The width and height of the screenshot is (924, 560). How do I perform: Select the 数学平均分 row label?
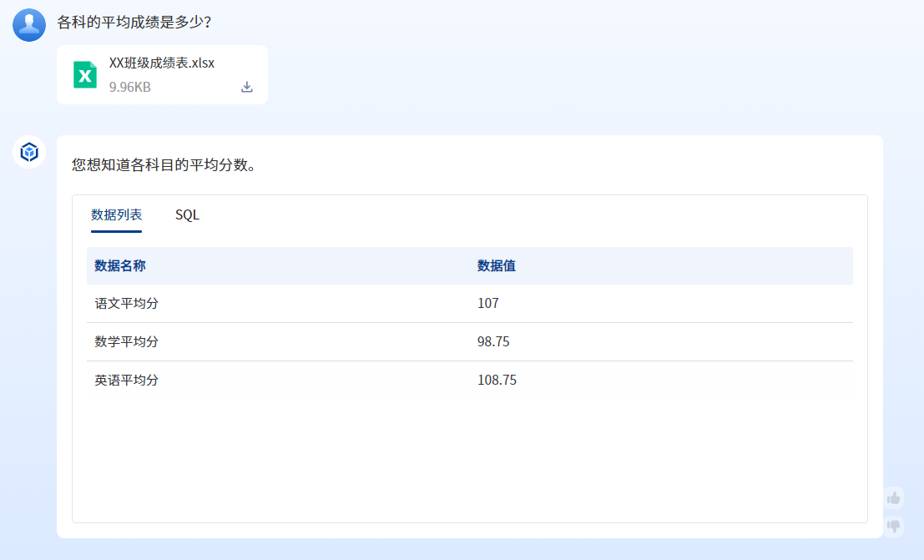[x=126, y=342]
